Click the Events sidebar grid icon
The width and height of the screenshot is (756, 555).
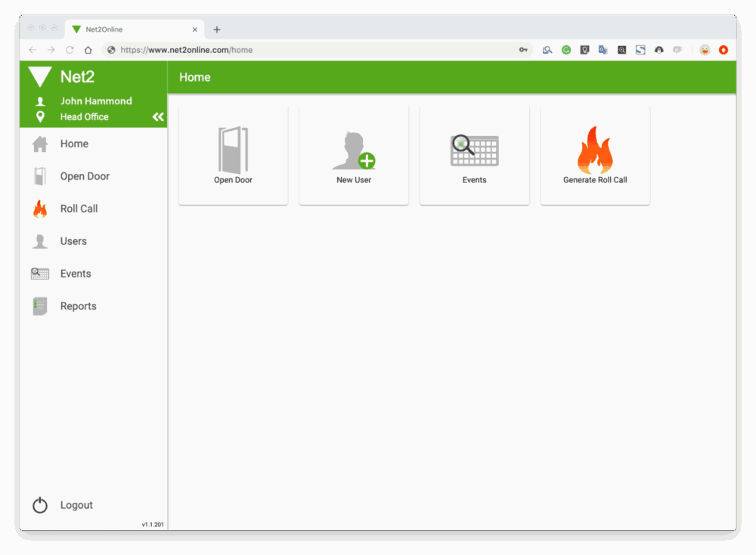click(x=40, y=274)
